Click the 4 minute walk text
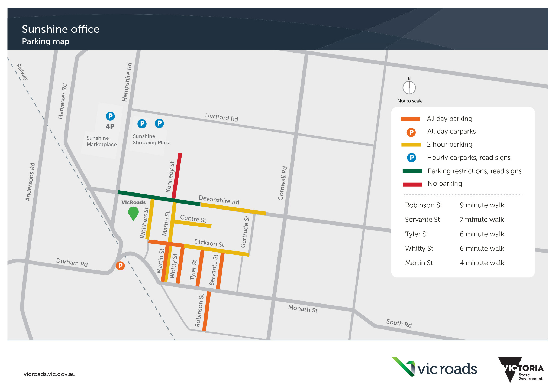555x392 pixels. (x=482, y=263)
